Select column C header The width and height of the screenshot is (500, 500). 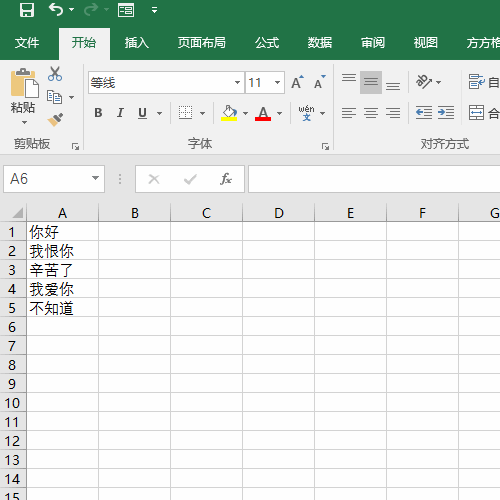(206, 213)
